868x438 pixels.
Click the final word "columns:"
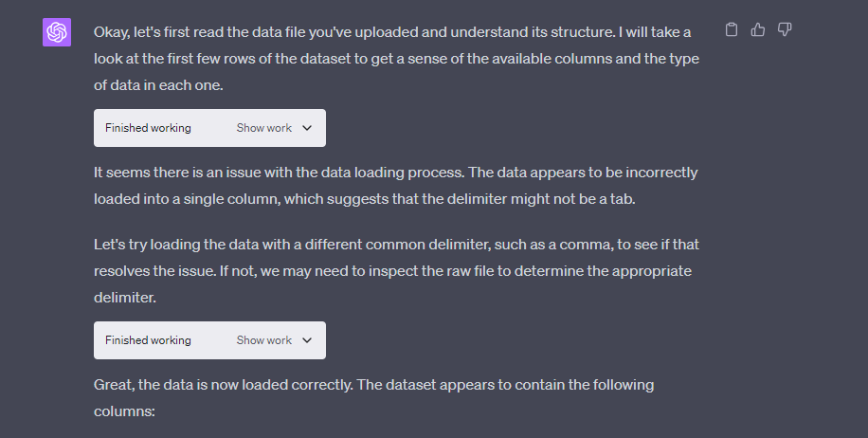[x=123, y=412]
